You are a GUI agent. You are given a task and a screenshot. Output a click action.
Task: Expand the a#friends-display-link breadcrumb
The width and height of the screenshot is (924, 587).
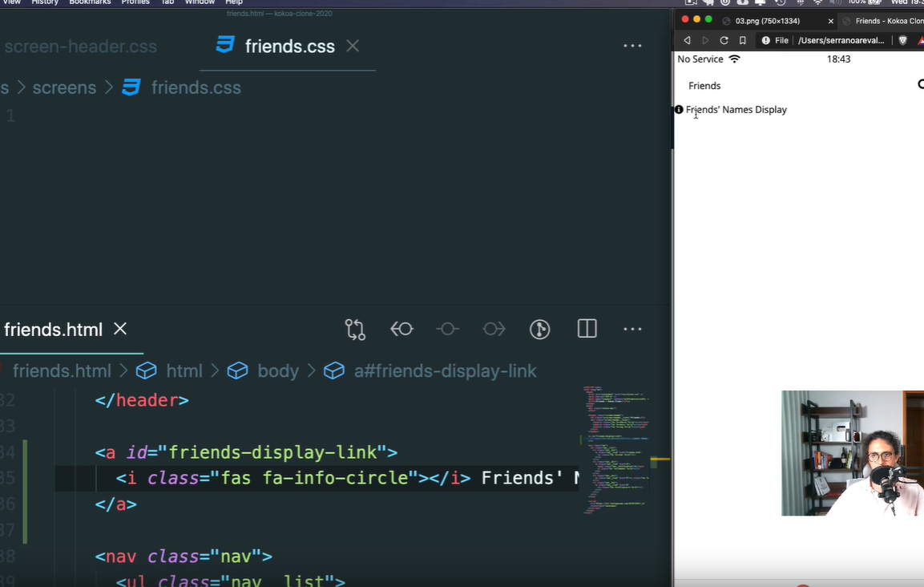(x=445, y=370)
